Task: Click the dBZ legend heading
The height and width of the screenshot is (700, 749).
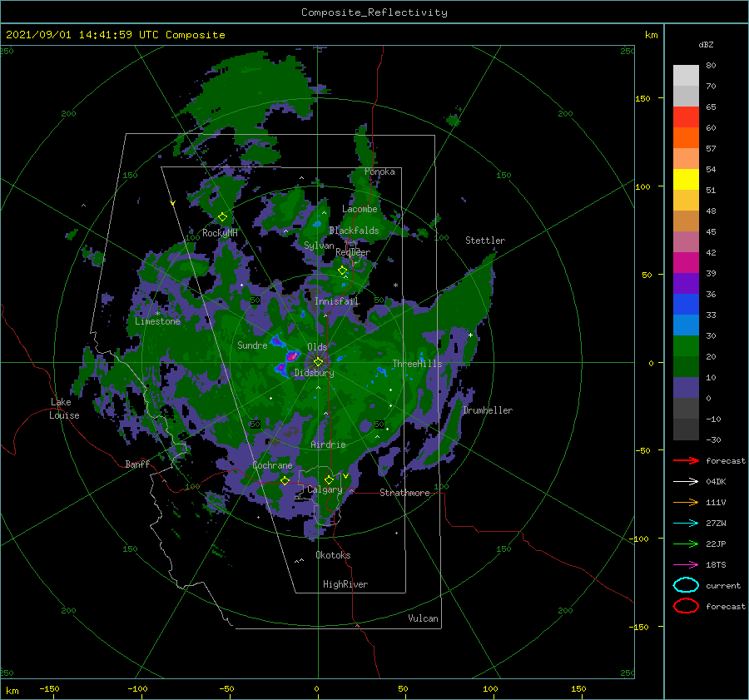Action: (706, 44)
